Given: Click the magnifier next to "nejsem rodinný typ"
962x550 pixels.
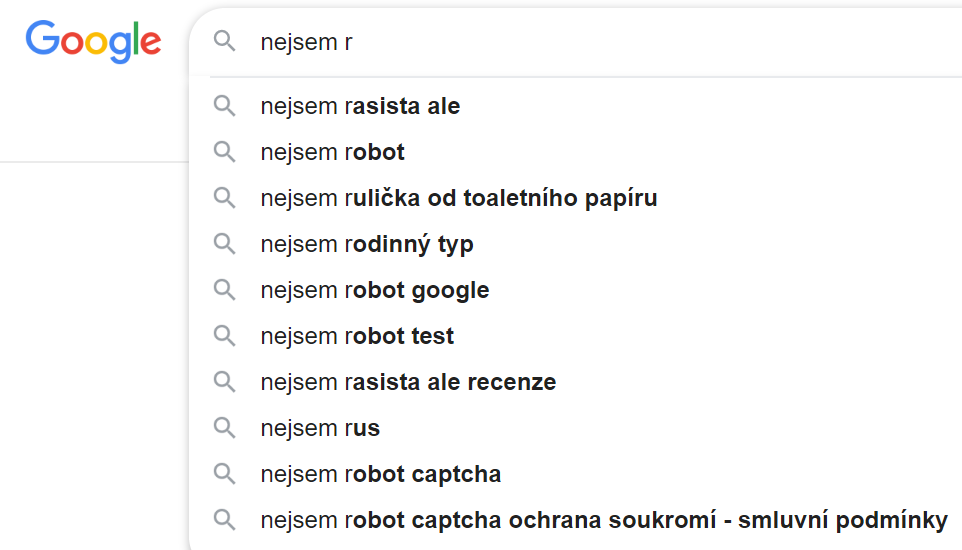Looking at the screenshot, I should 225,244.
